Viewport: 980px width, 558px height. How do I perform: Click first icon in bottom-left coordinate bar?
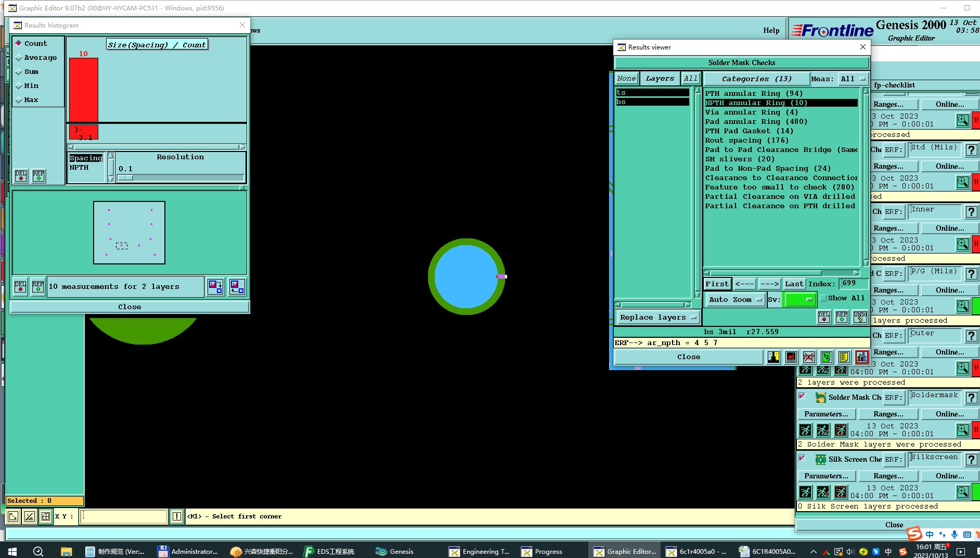(13, 516)
